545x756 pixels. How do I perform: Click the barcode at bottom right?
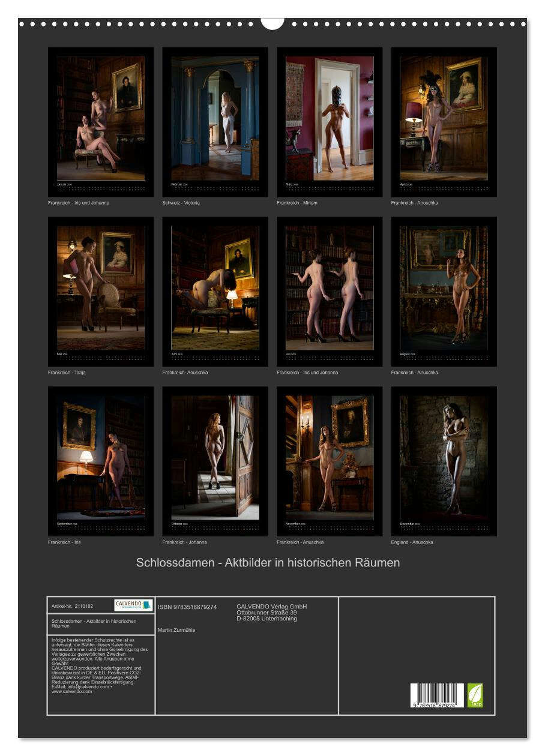437,695
